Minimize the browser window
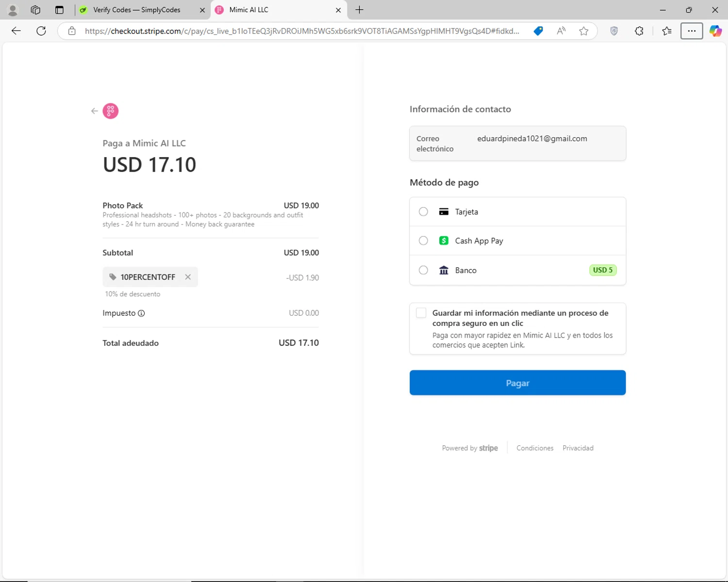This screenshot has height=582, width=728. (662, 10)
